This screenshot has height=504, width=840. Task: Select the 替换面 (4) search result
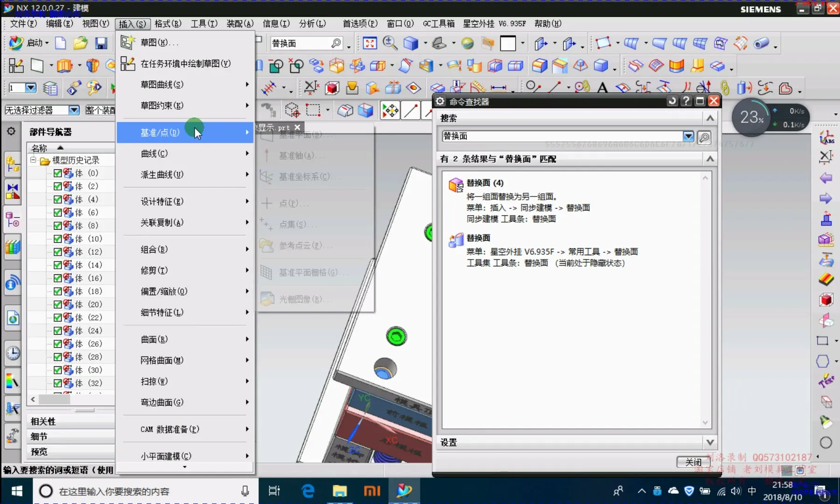(484, 183)
